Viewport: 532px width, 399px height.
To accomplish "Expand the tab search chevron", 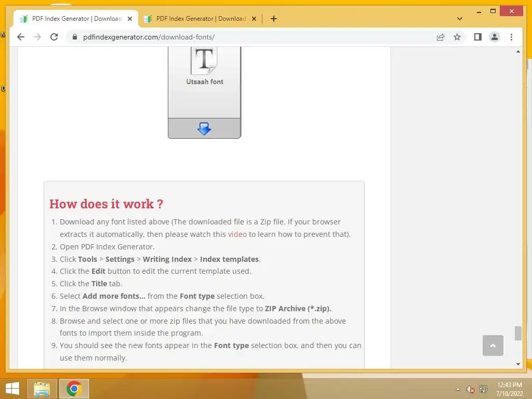I will tap(460, 19).
